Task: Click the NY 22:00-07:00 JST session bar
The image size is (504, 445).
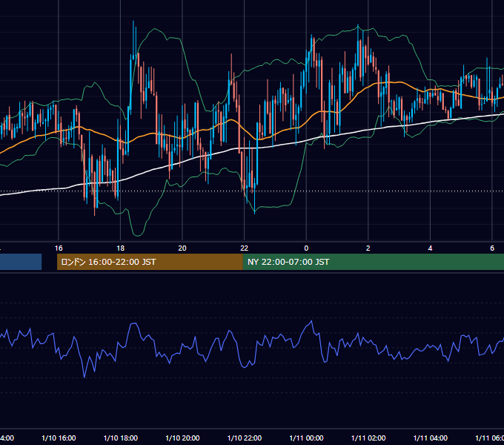Action: pos(373,262)
